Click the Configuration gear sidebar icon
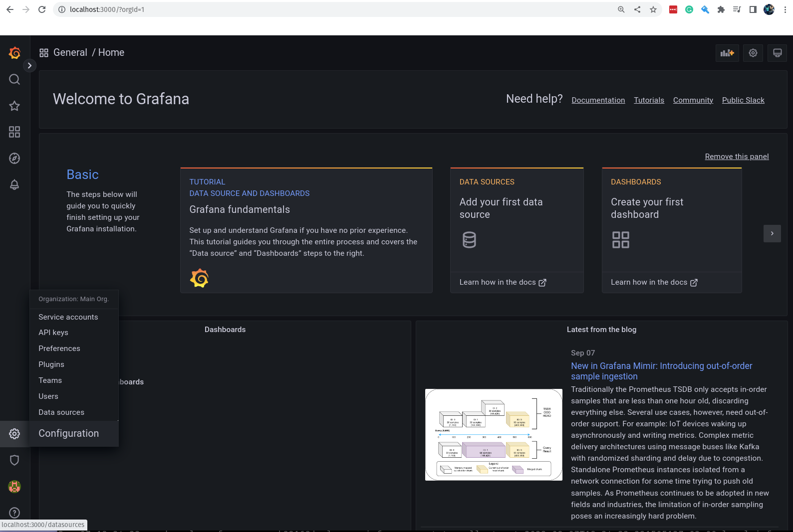This screenshot has width=793, height=532. tap(14, 434)
